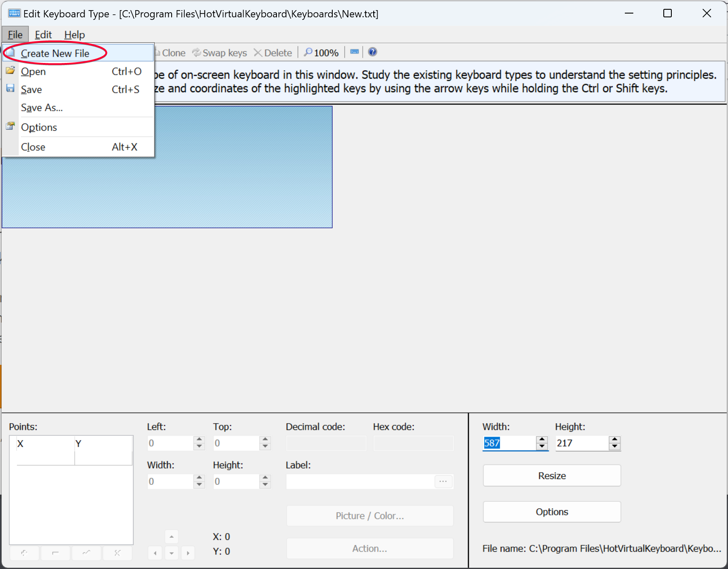Decrement the key Width spinner

pyautogui.click(x=199, y=485)
